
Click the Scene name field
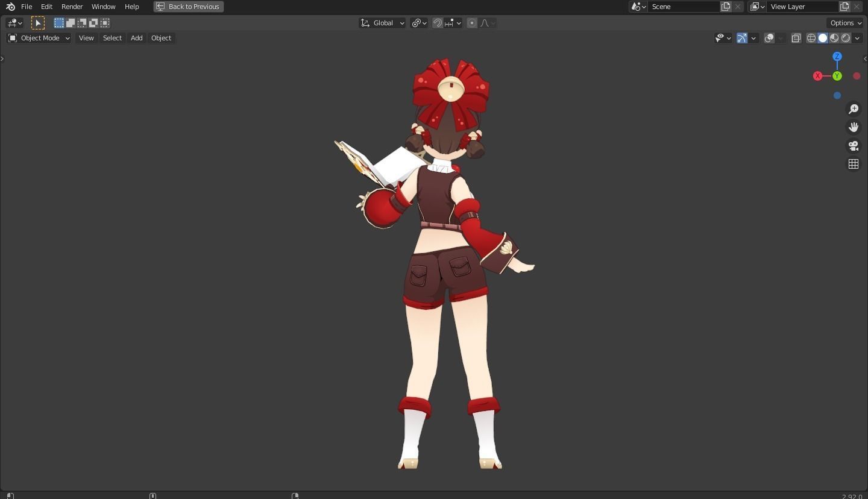click(684, 7)
